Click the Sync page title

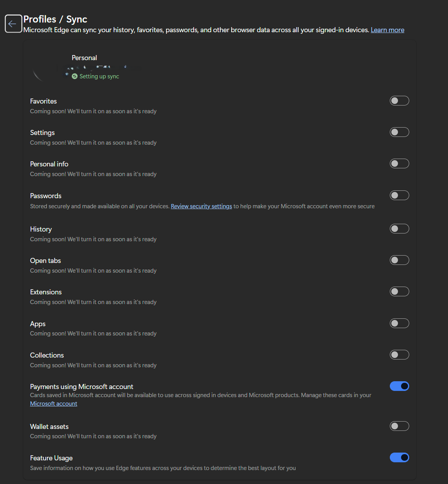coord(77,19)
